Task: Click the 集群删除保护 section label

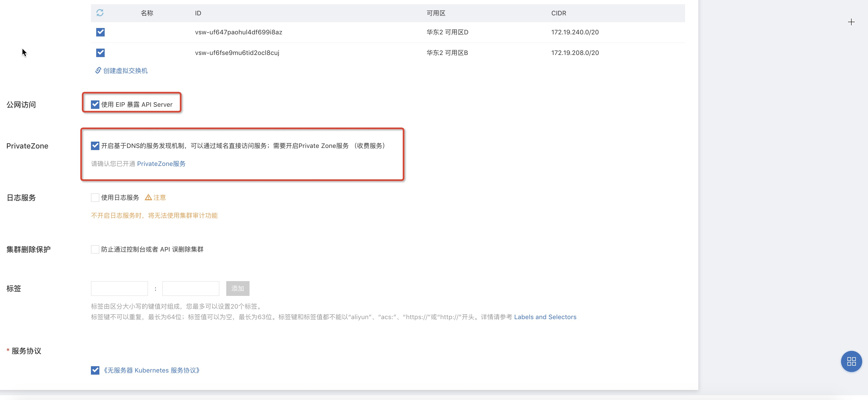Action: pyautogui.click(x=28, y=249)
